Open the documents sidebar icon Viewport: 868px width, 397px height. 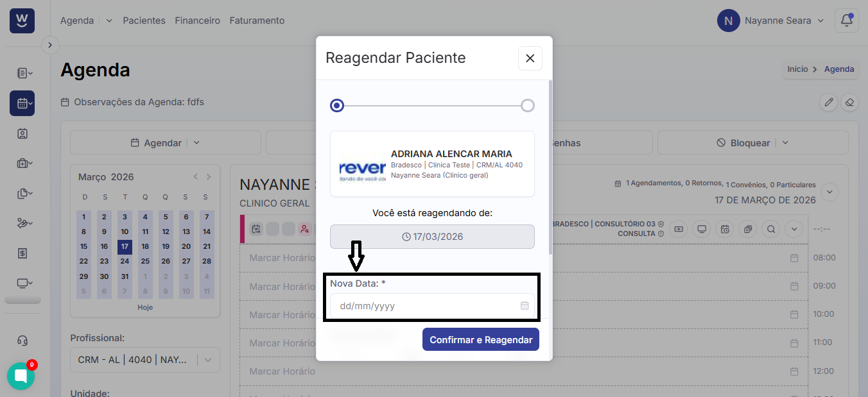coord(24,193)
